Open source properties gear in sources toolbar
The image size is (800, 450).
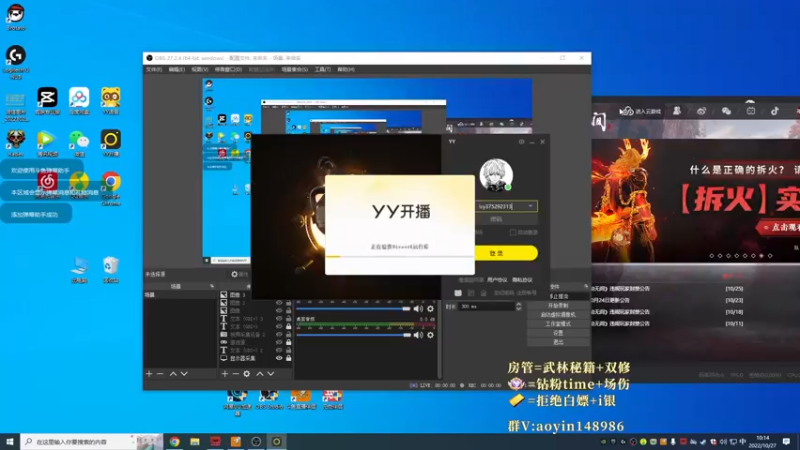coord(247,374)
